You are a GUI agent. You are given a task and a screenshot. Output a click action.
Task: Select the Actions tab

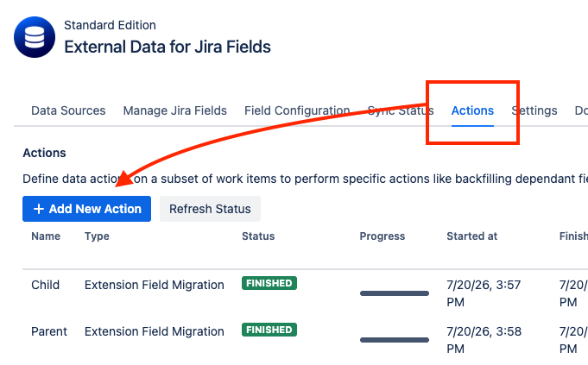(472, 110)
